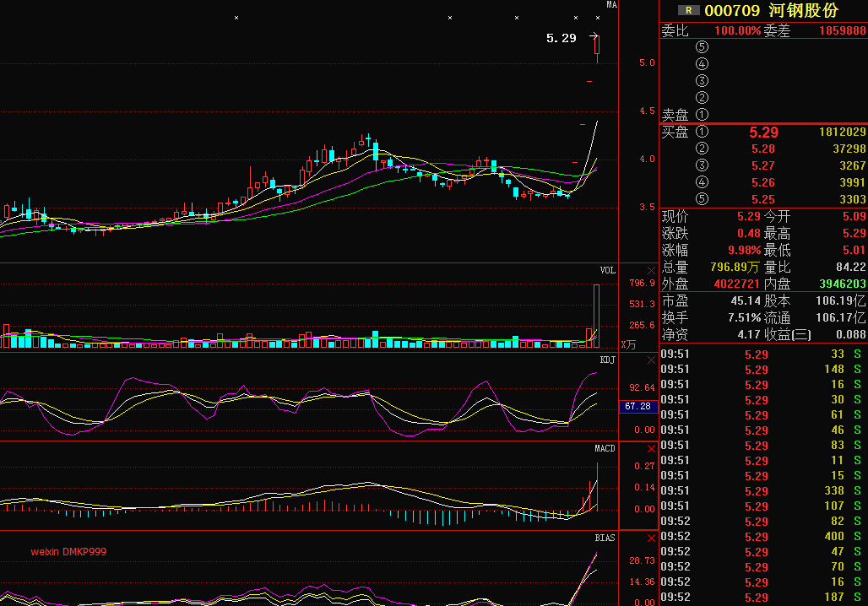The image size is (868, 606).
Task: Select the circled 1 sell order level
Action: click(x=702, y=115)
